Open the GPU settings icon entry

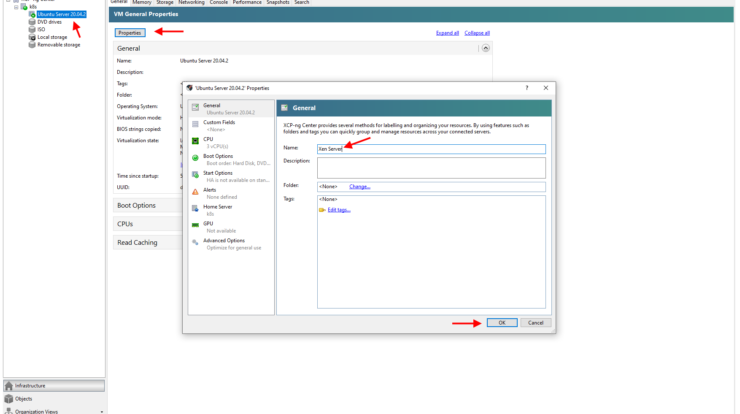coord(195,224)
